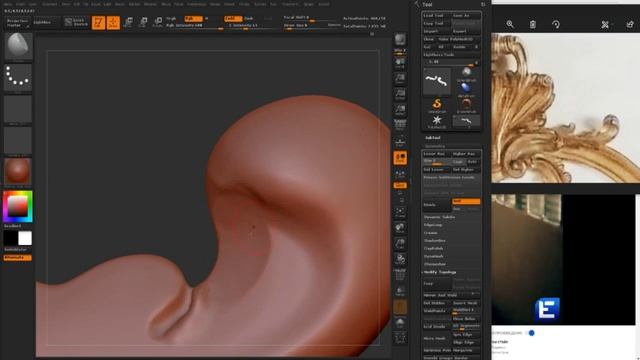Open the LightBox browser
The image size is (640, 360).
[46, 23]
